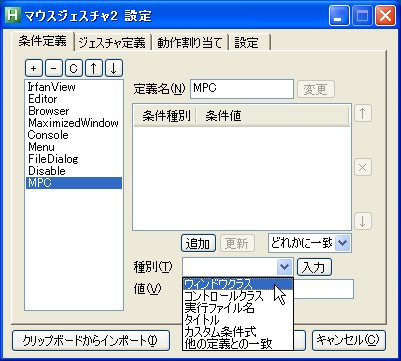Viewport: 401px width, 361px height.
Task: Select FileDialog in the definitions list
Action: 74,159
